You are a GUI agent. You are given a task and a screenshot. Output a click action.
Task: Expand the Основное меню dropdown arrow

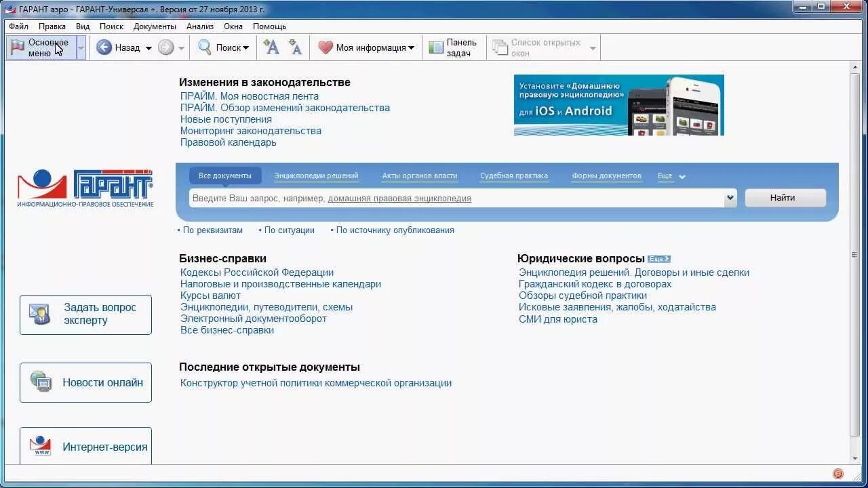(81, 47)
